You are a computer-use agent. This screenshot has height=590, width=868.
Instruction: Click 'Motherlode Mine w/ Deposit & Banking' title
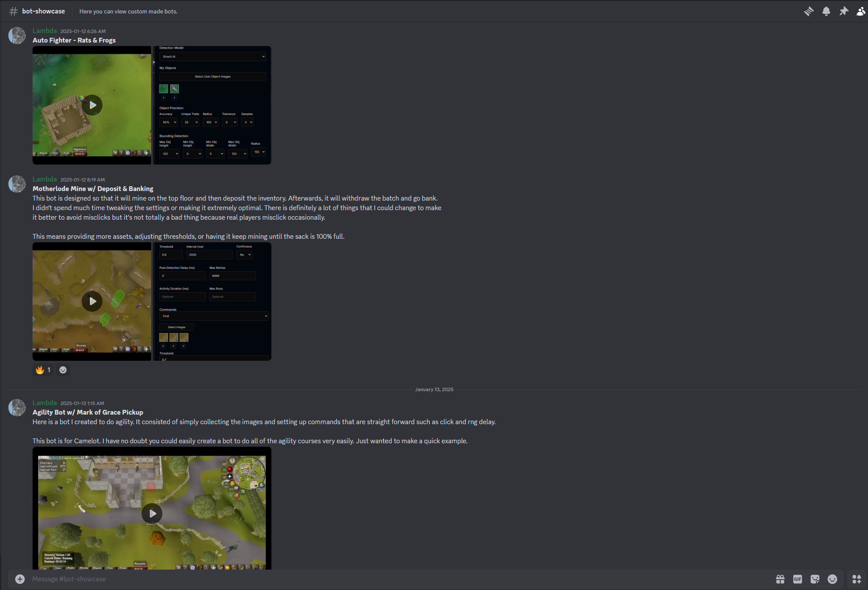pyautogui.click(x=93, y=189)
